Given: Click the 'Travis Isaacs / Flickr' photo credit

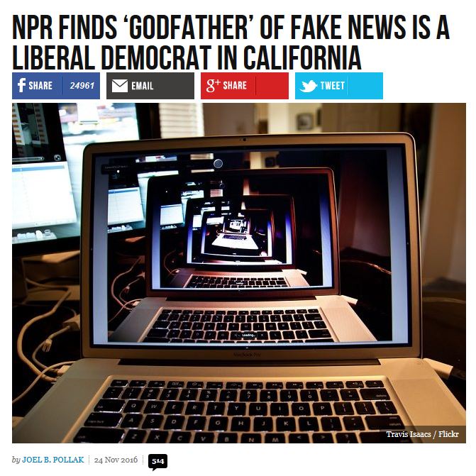Looking at the screenshot, I should click(422, 434).
